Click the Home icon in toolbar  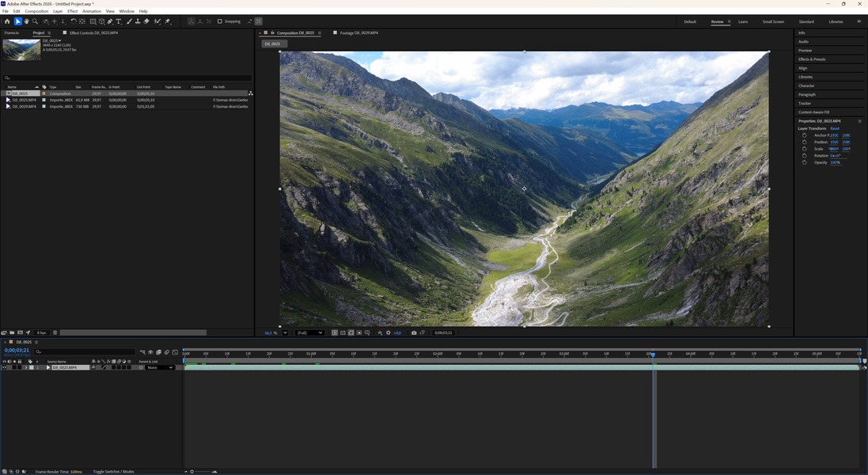pos(7,21)
